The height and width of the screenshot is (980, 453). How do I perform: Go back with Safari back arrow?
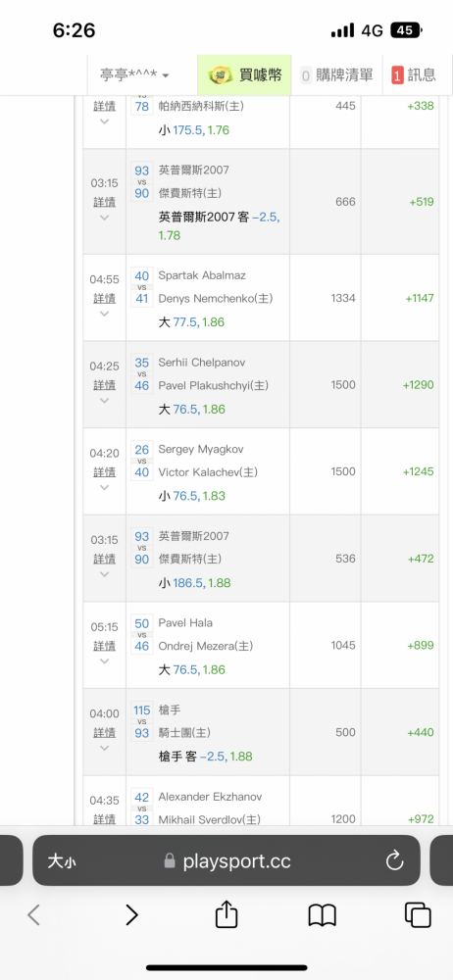33,915
